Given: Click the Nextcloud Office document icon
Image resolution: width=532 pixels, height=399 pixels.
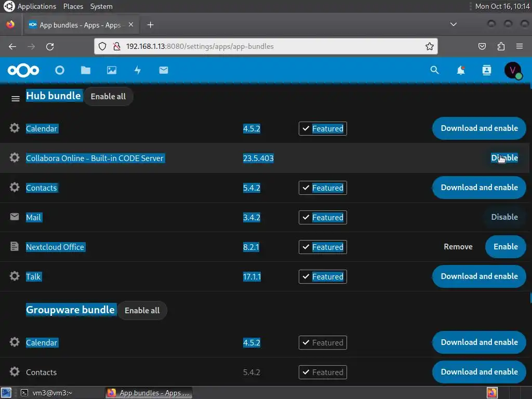Looking at the screenshot, I should click(14, 246).
